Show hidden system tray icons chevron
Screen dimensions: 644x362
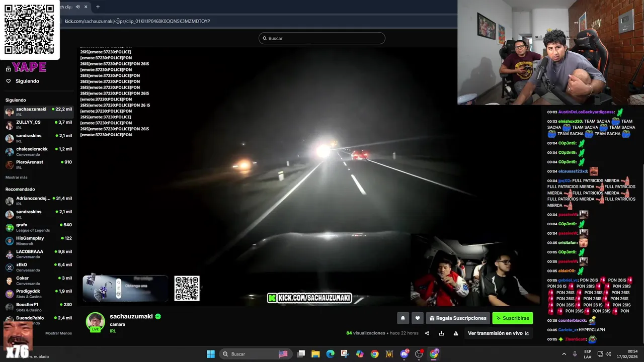point(563,354)
